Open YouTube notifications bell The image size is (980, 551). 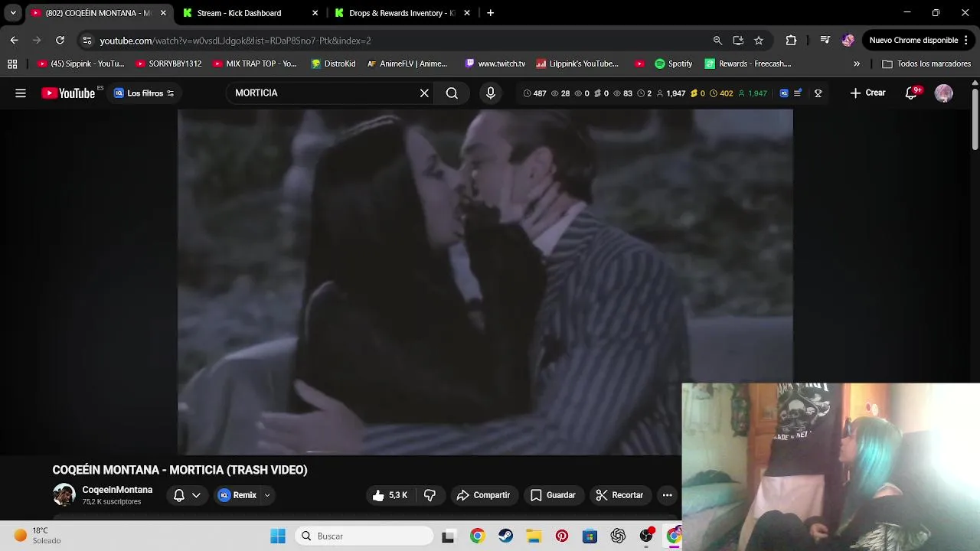tap(911, 93)
